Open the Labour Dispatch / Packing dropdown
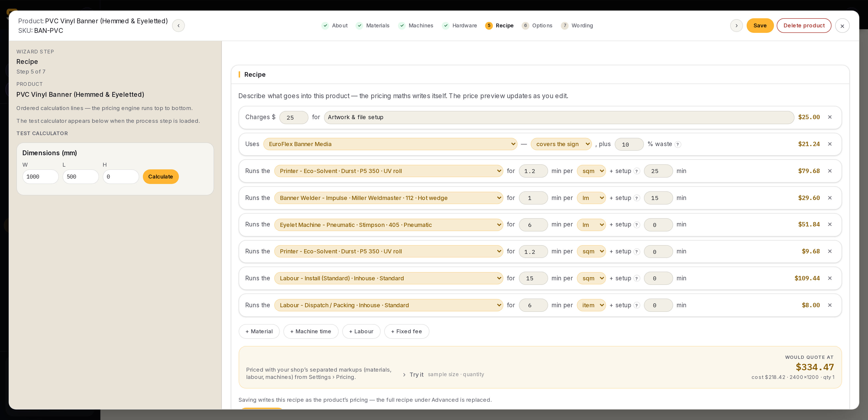 (389, 305)
